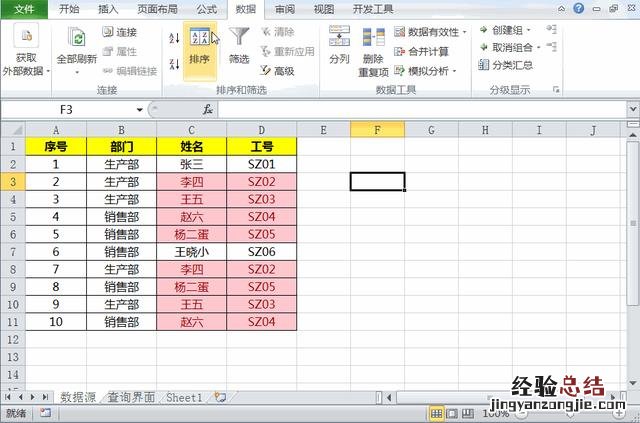
Task: Open 连接 connections
Action: [120, 32]
